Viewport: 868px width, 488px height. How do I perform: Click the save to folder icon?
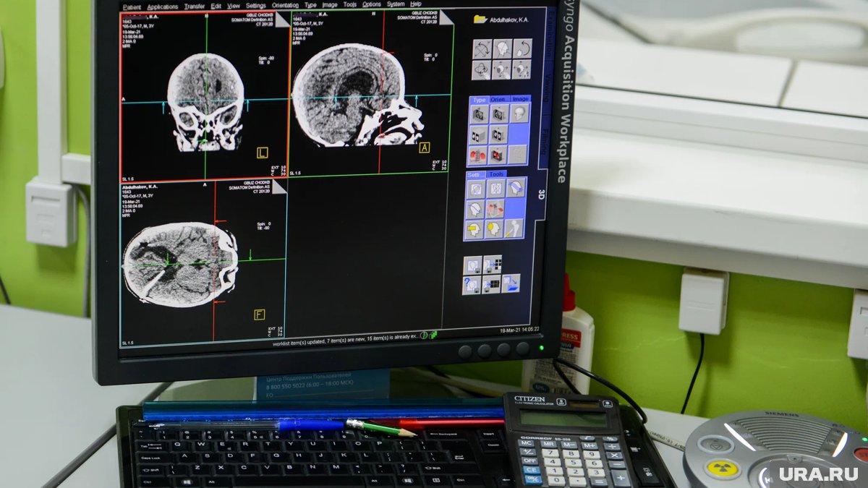click(x=511, y=283)
